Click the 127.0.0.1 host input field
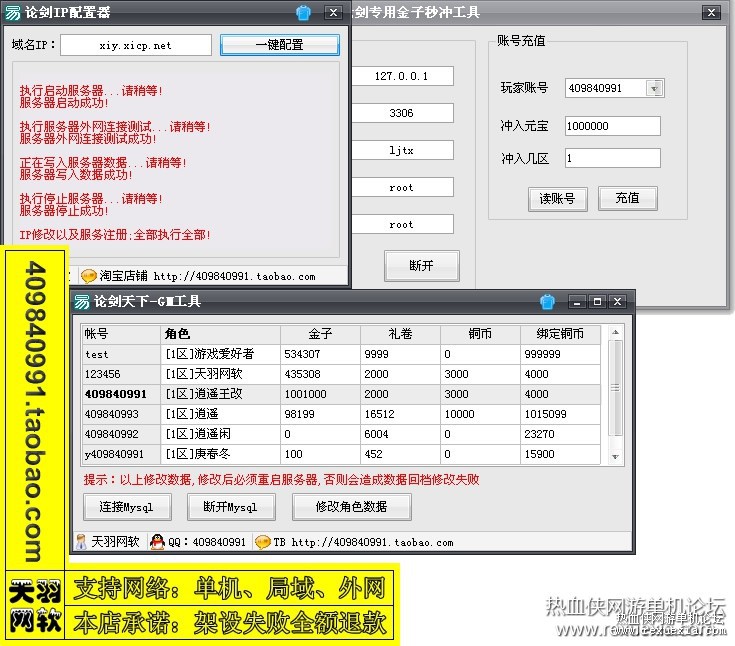735x646 pixels. (402, 76)
